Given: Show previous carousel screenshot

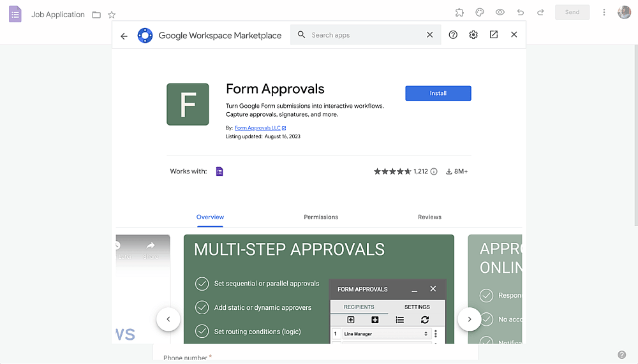Looking at the screenshot, I should point(168,319).
